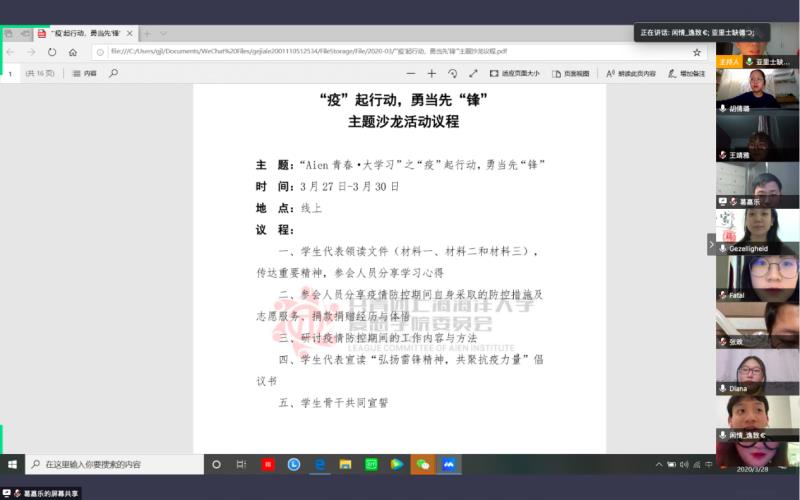Collapse the participant video panel arrow
Screen dimensions: 800x500
click(x=711, y=244)
